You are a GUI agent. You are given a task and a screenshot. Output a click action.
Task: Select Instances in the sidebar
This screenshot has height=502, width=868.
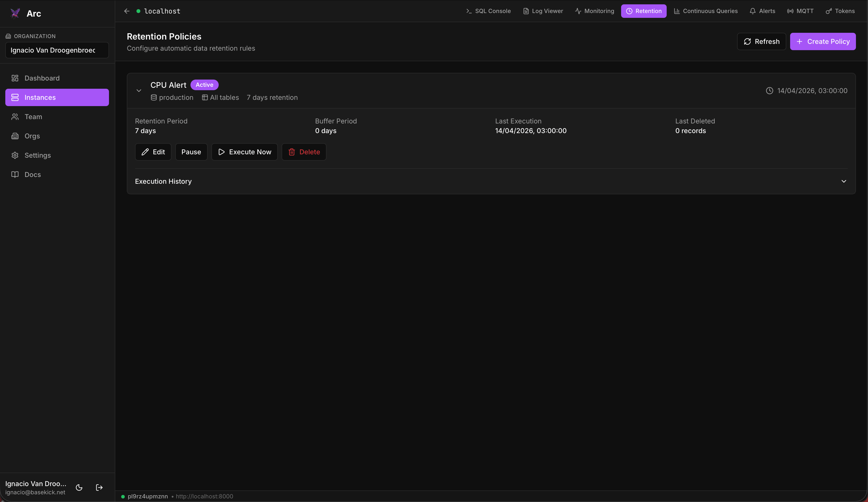point(57,97)
